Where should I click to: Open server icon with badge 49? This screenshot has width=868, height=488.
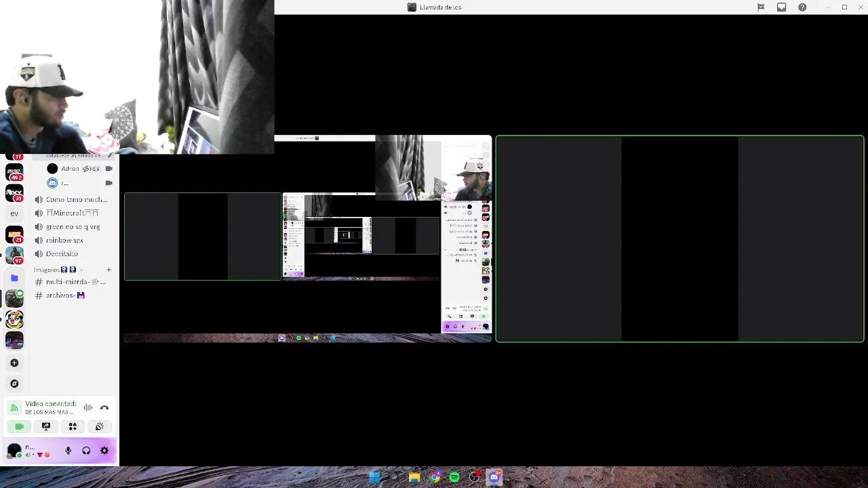[x=14, y=174]
